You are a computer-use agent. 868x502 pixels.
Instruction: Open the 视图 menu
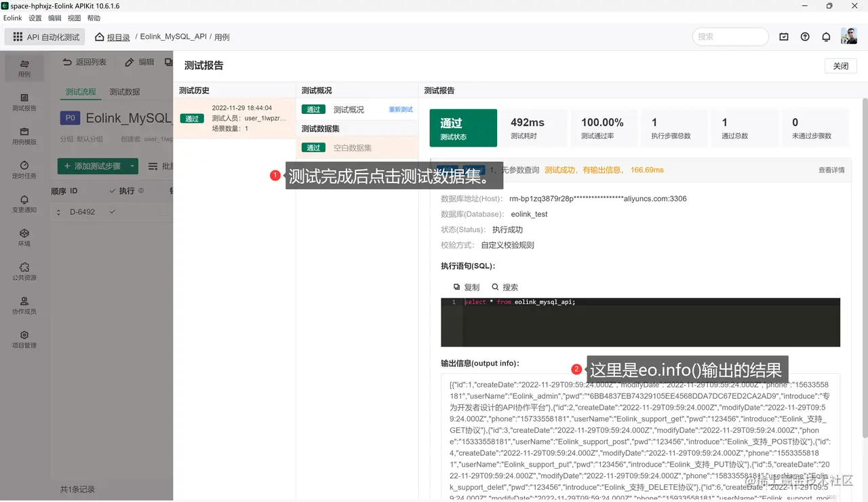click(74, 18)
